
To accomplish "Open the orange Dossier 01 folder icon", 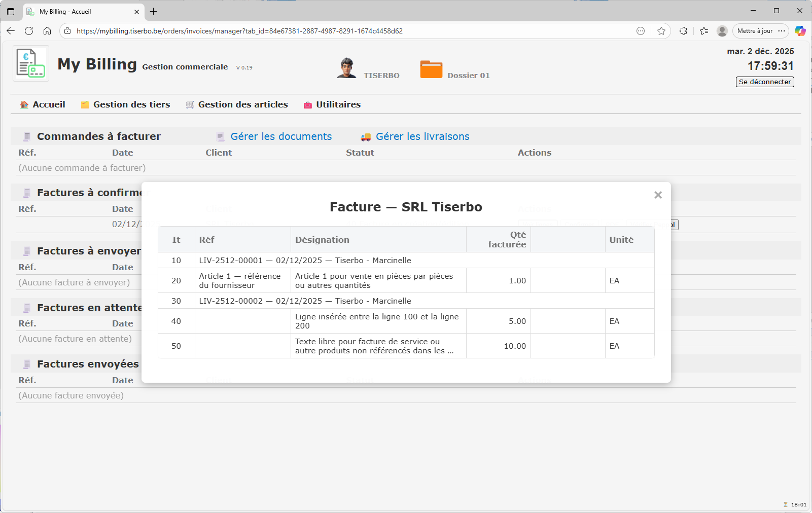I will [431, 69].
